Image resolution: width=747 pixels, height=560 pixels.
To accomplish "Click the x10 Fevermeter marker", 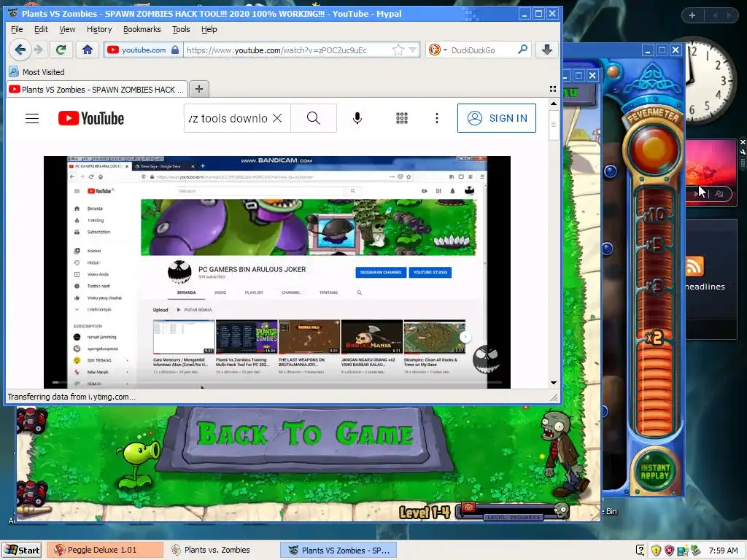I will (656, 215).
